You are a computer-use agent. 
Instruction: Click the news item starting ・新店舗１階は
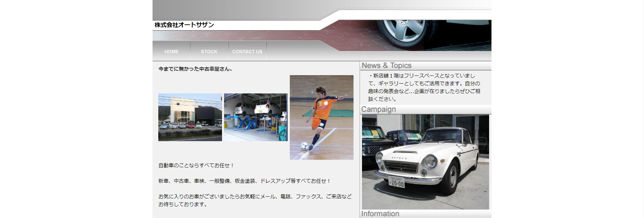point(424,87)
